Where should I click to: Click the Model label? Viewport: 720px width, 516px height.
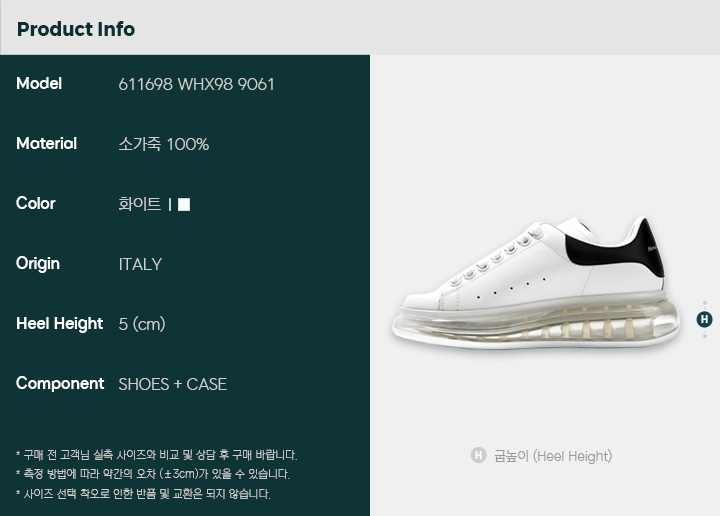point(39,84)
